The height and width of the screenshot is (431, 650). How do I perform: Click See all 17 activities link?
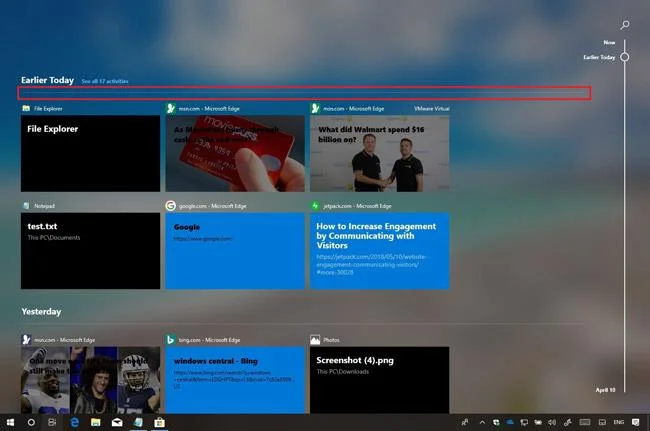click(x=105, y=81)
